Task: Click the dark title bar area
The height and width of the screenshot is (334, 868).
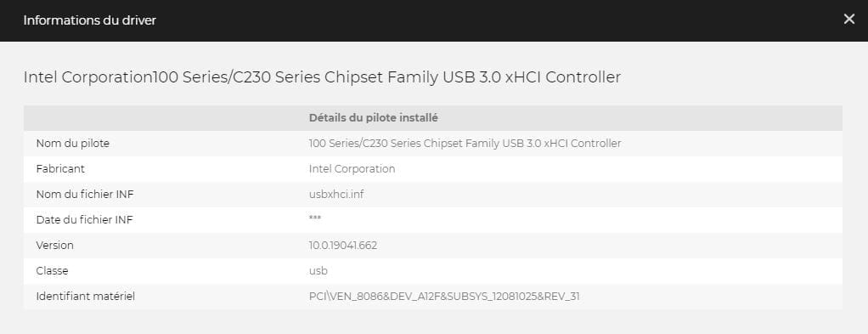Action: [x=434, y=20]
